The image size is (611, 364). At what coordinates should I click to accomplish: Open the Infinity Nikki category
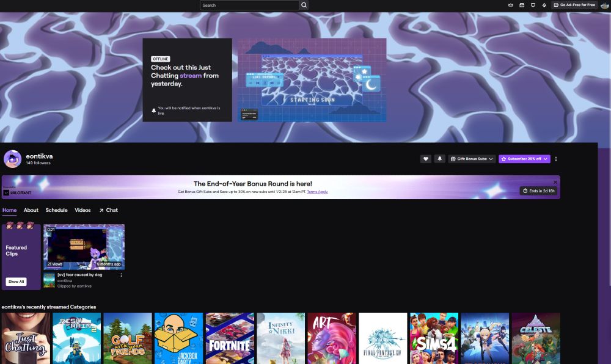click(281, 338)
